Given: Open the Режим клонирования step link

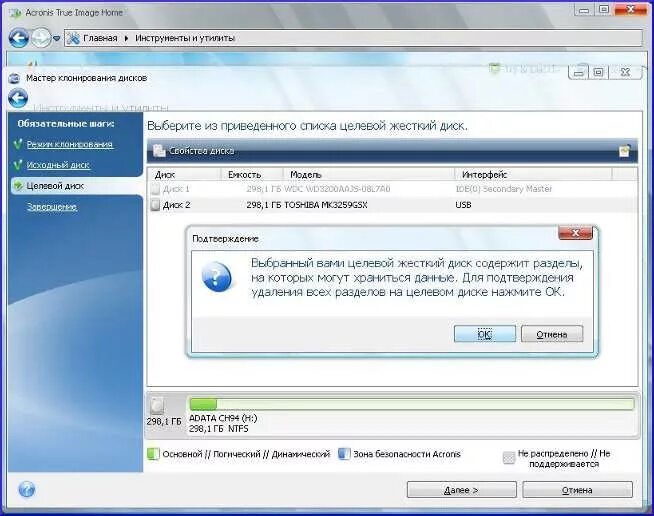Looking at the screenshot, I should (70, 144).
